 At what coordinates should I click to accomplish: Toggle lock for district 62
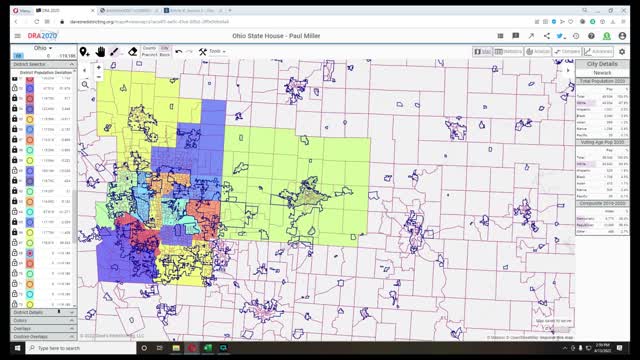tap(15, 191)
